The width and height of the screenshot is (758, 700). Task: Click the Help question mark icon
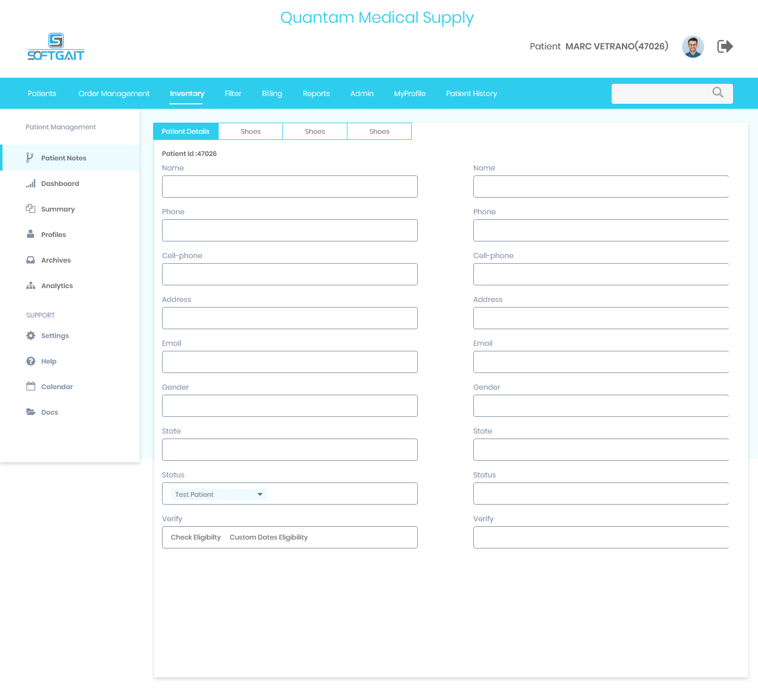point(31,361)
